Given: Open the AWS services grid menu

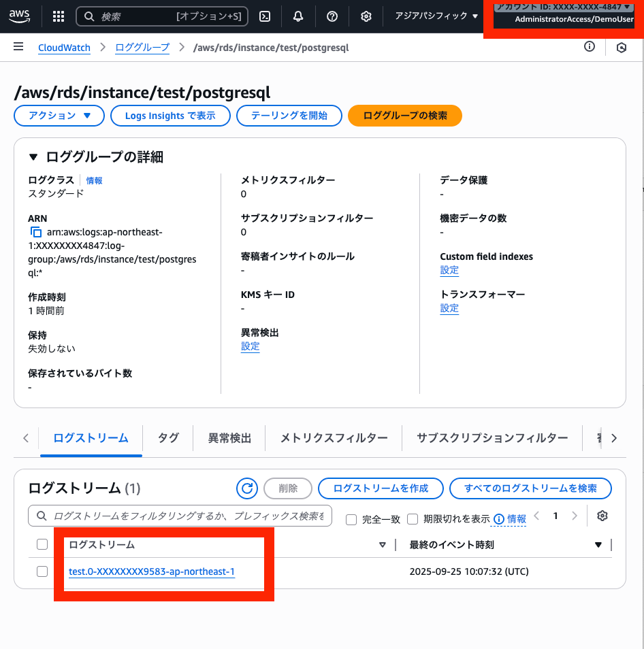Looking at the screenshot, I should coord(59,16).
